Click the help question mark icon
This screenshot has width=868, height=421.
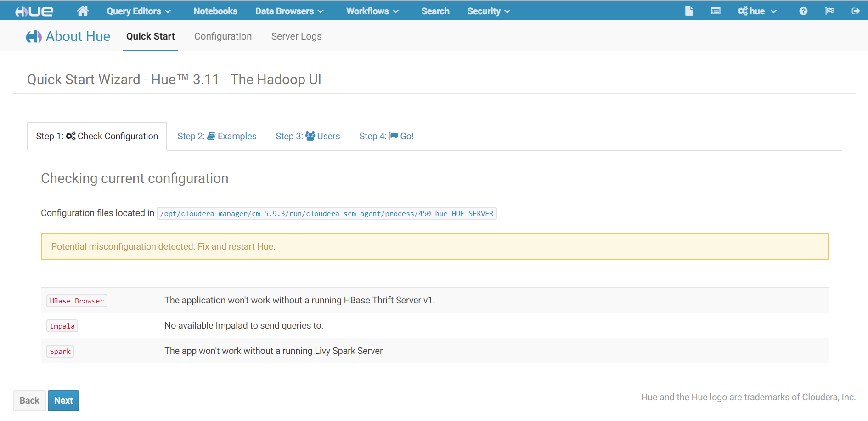(803, 11)
